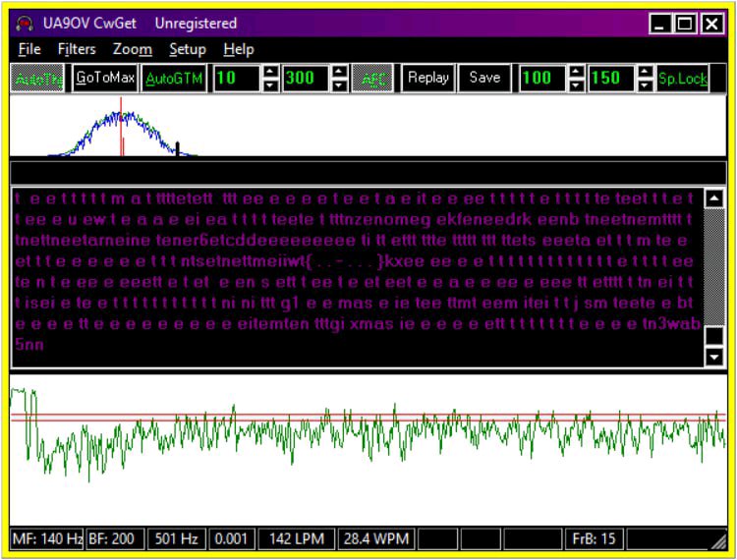Increase the 300 value with up arrow

pos(339,72)
